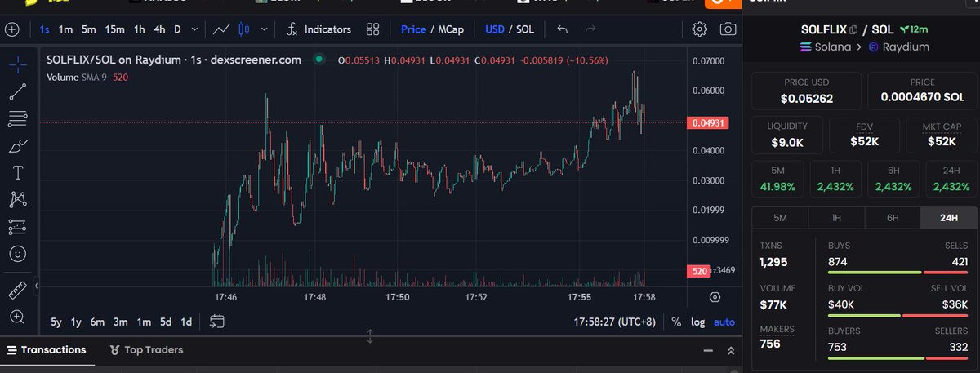Open the Top Traders tab

(145, 350)
